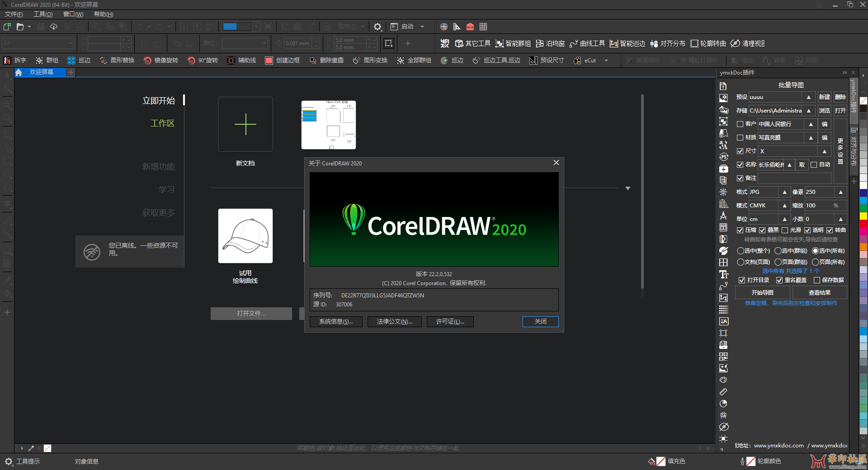Expand the 预设 uuuu dropdown arrow
This screenshot has height=470, width=868.
809,97
